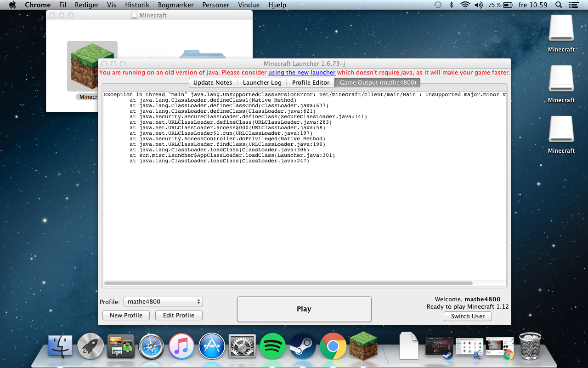
Task: Click the UnsupportedClassVersionError exception line
Action: click(305, 95)
